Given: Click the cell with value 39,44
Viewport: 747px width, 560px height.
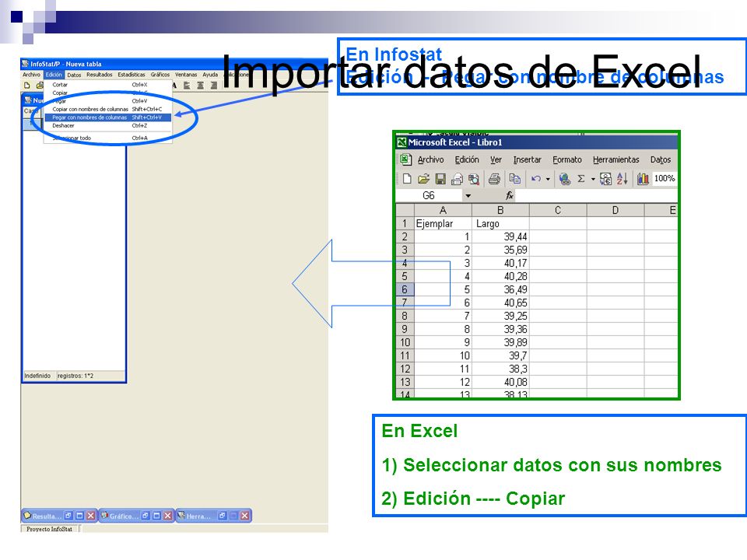Looking at the screenshot, I should (500, 236).
